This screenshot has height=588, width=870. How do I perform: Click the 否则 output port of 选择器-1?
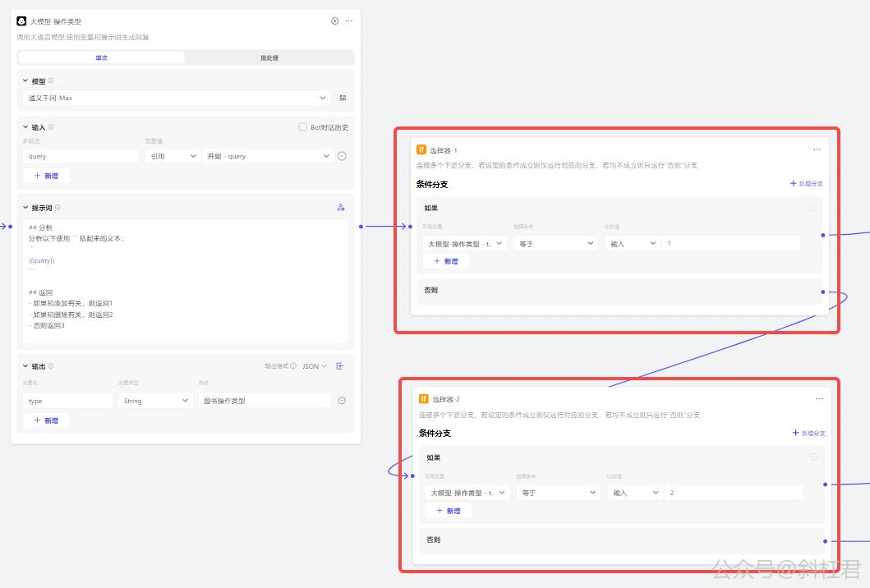[x=823, y=292]
